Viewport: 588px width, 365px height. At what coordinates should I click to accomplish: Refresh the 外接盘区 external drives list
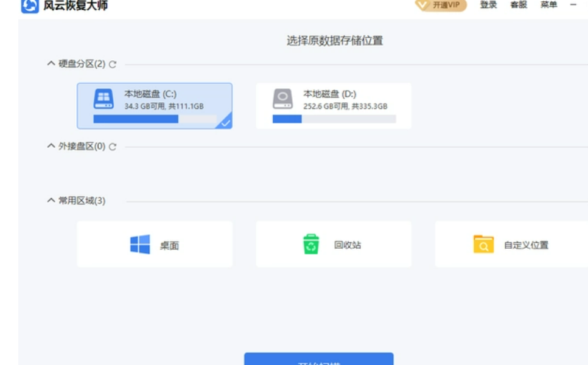tap(113, 147)
